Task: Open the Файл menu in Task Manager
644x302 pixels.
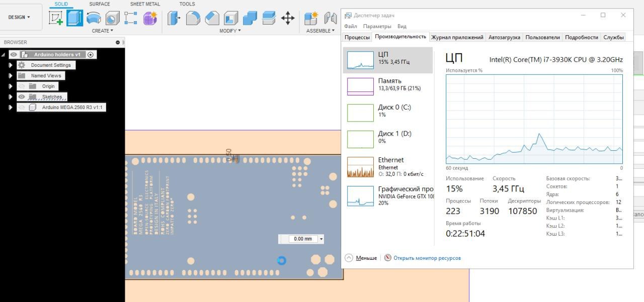Action: tap(351, 26)
